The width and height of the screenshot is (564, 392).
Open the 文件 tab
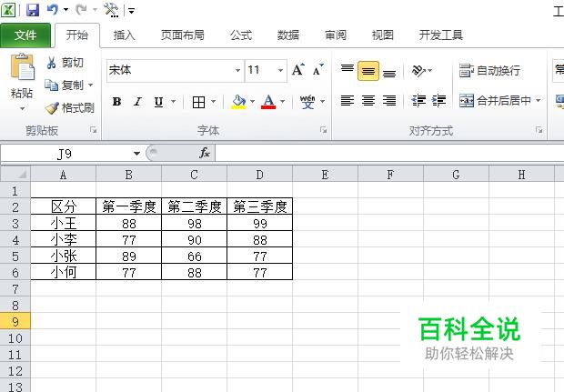(25, 35)
